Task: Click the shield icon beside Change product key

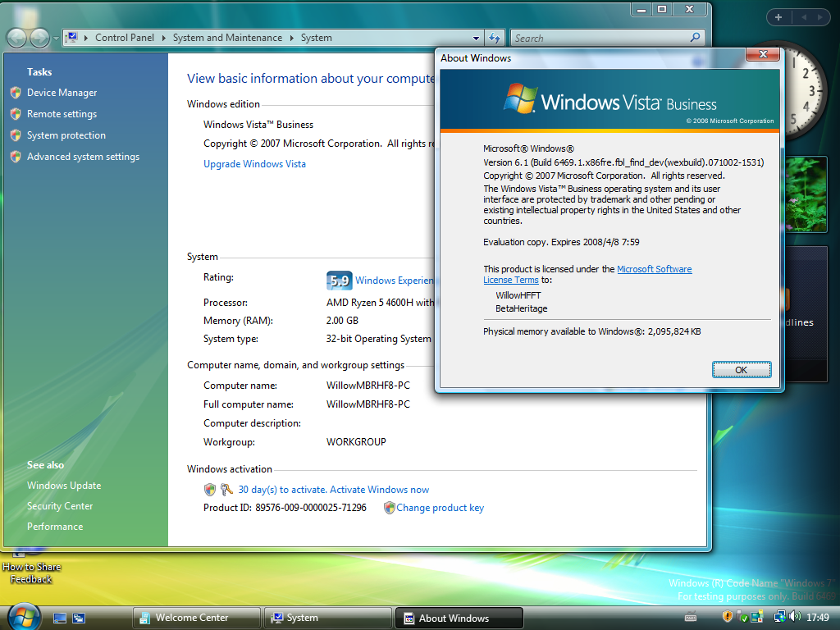Action: click(x=390, y=507)
